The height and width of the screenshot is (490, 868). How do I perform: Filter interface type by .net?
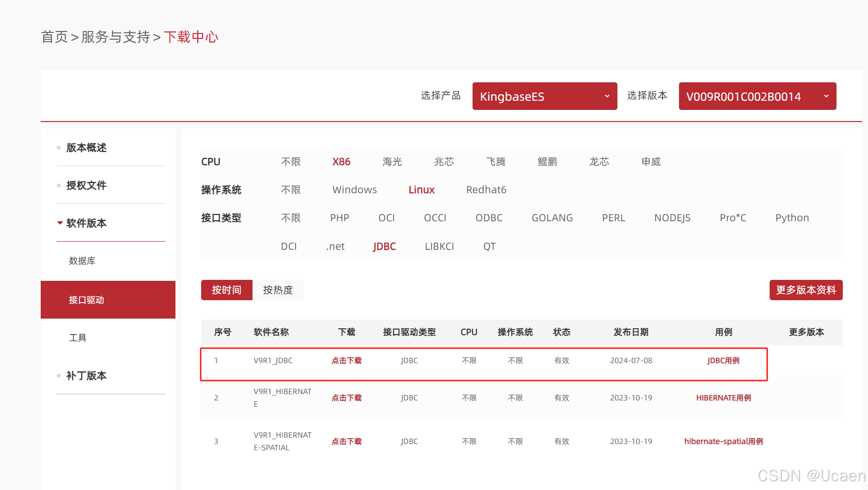335,246
